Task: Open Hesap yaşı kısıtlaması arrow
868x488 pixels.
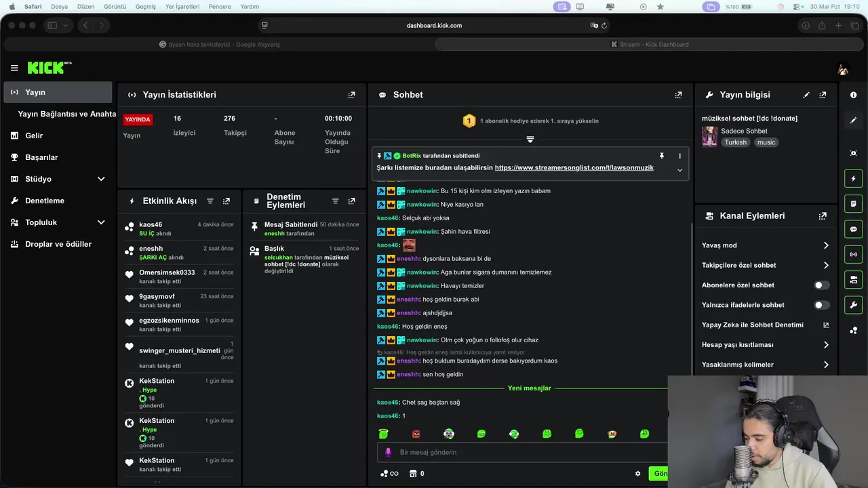Action: pos(826,344)
